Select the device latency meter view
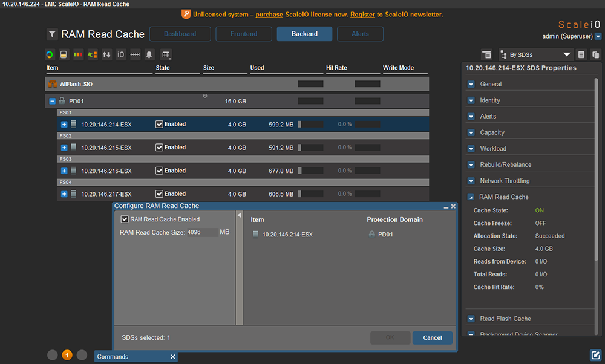 pyautogui.click(x=135, y=55)
